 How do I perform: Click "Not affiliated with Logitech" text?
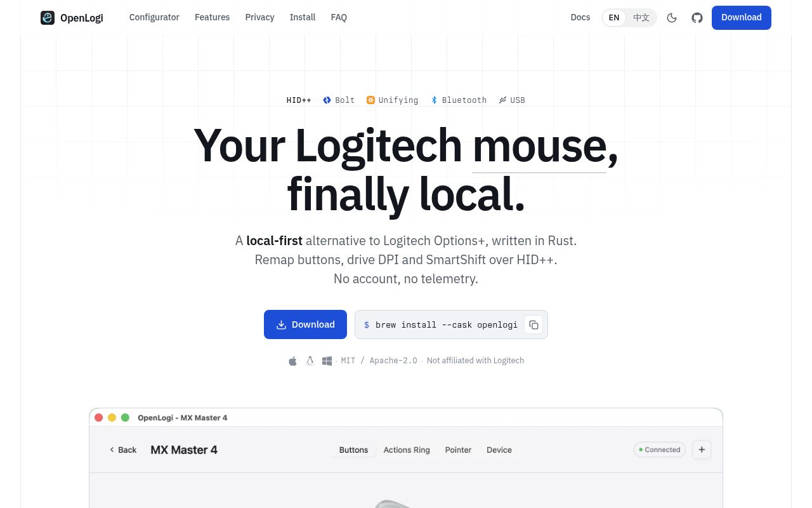pyautogui.click(x=475, y=361)
